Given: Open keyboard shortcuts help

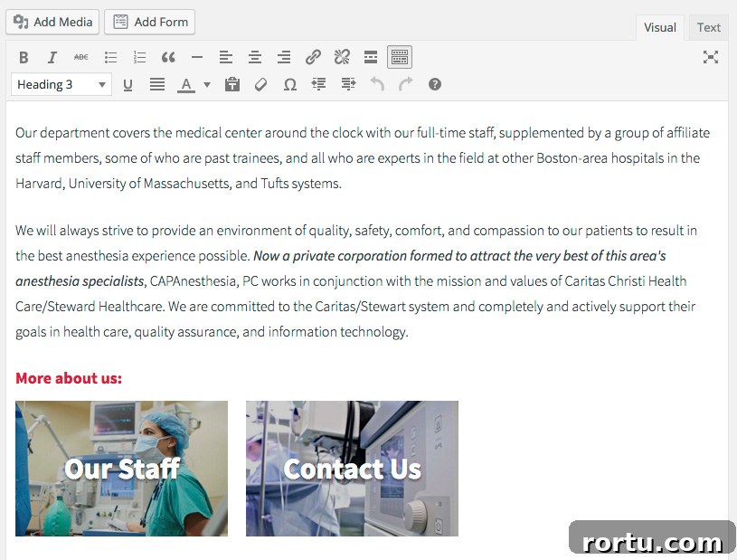Looking at the screenshot, I should pyautogui.click(x=435, y=85).
